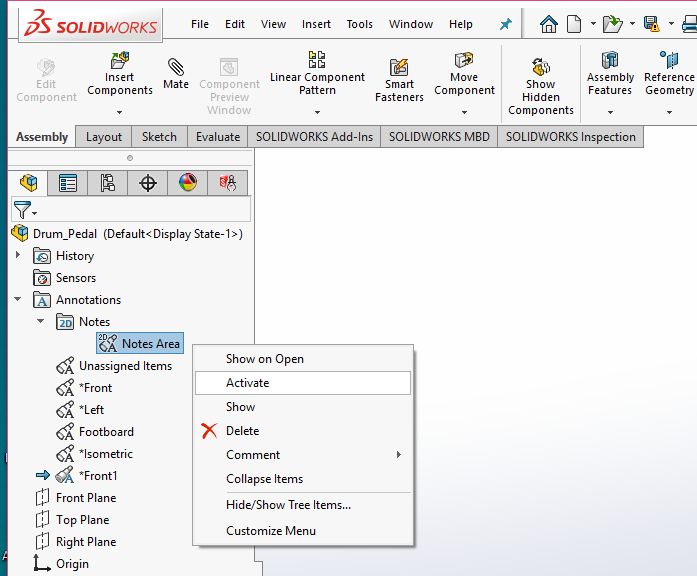This screenshot has height=576, width=697.
Task: Select the Footboard annotation view
Action: point(95,432)
